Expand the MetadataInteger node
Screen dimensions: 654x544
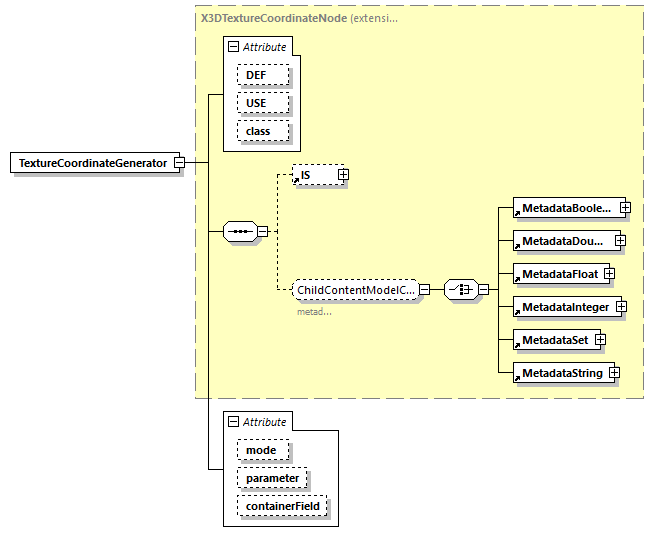[x=620, y=306]
